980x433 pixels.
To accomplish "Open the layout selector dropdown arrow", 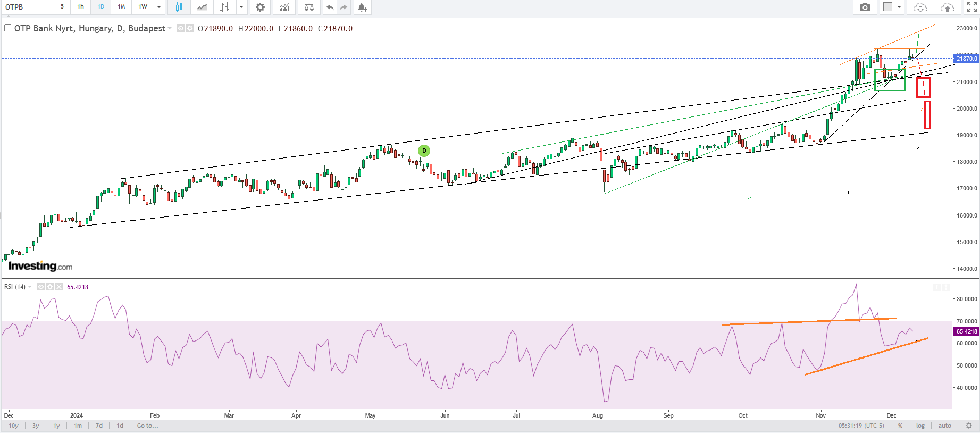I will tap(899, 7).
